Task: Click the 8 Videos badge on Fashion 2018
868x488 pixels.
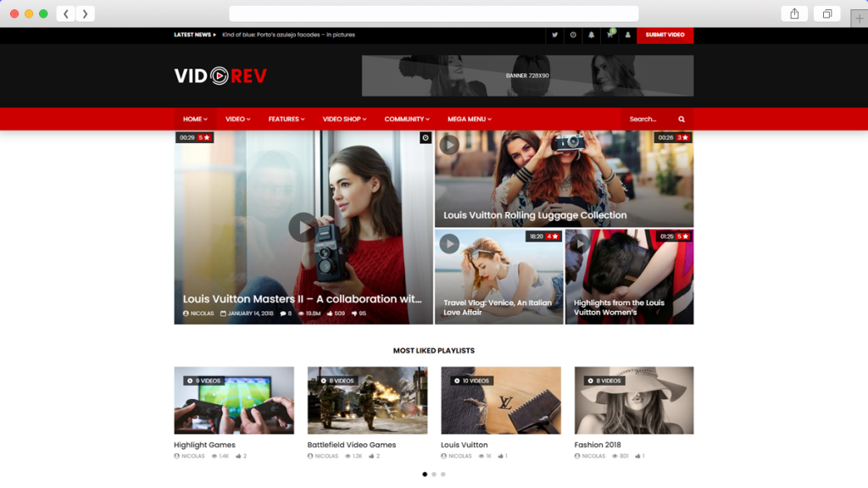Action: 604,380
